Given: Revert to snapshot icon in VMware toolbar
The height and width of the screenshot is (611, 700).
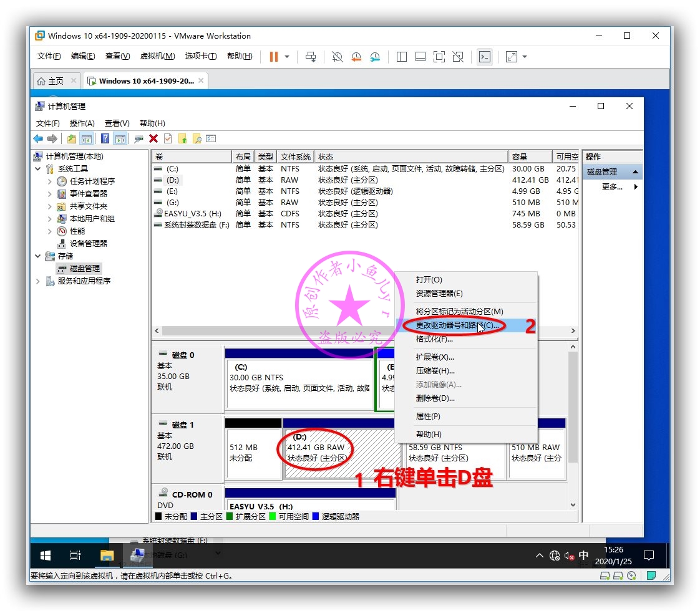Looking at the screenshot, I should tap(356, 57).
